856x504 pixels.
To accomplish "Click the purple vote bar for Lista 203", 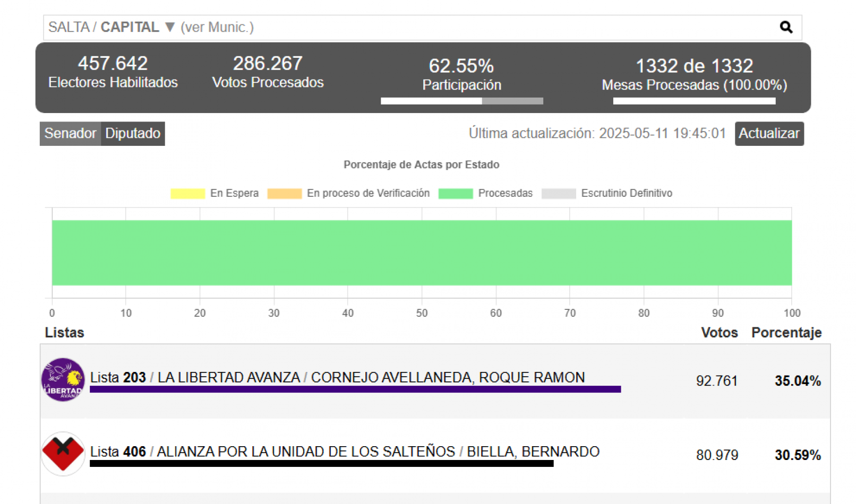I will pos(355,389).
